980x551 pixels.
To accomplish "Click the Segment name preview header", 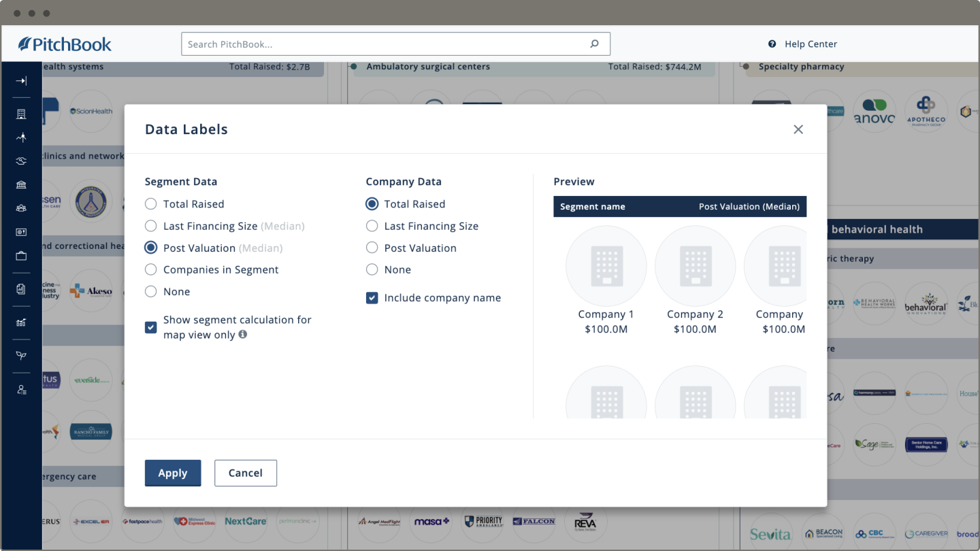I will tap(593, 207).
